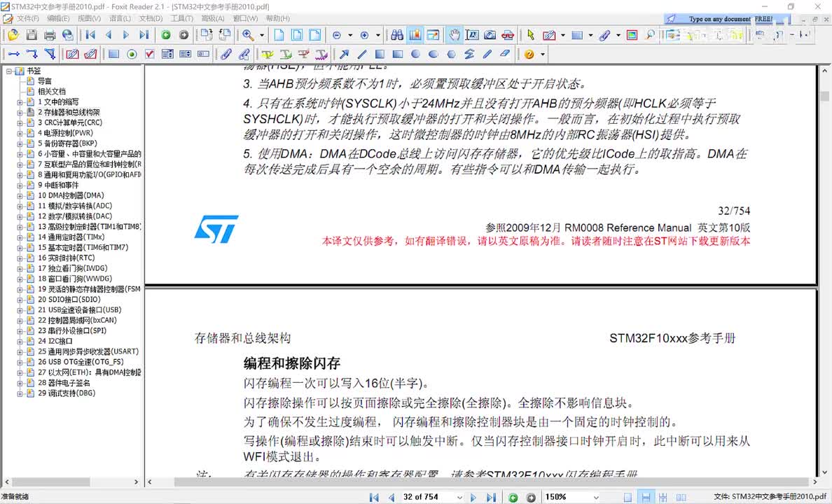832x504 pixels.
Task: Click the attach file paperclip in lower toolbar
Action: pos(226,54)
